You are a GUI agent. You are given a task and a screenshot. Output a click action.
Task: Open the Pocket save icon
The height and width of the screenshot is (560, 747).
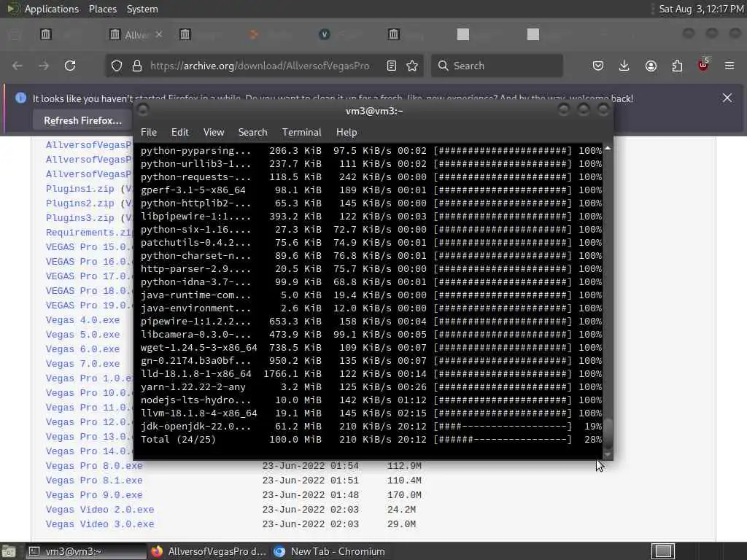pos(598,66)
